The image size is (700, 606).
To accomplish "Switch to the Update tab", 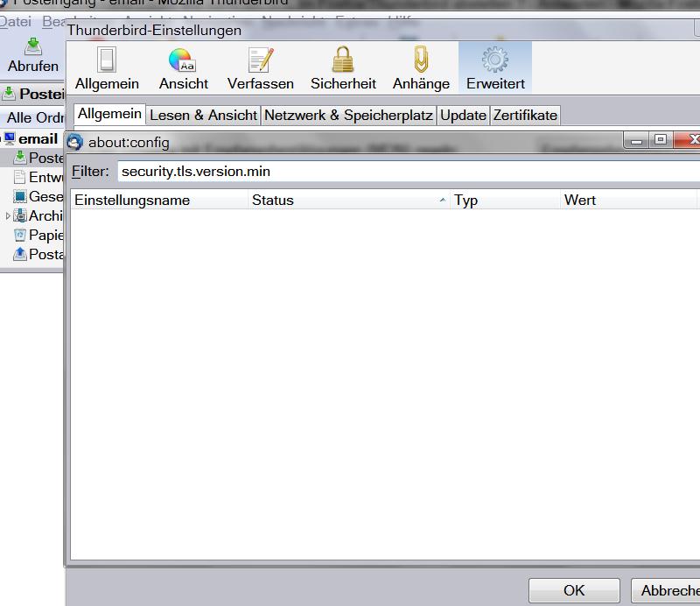I will point(463,116).
